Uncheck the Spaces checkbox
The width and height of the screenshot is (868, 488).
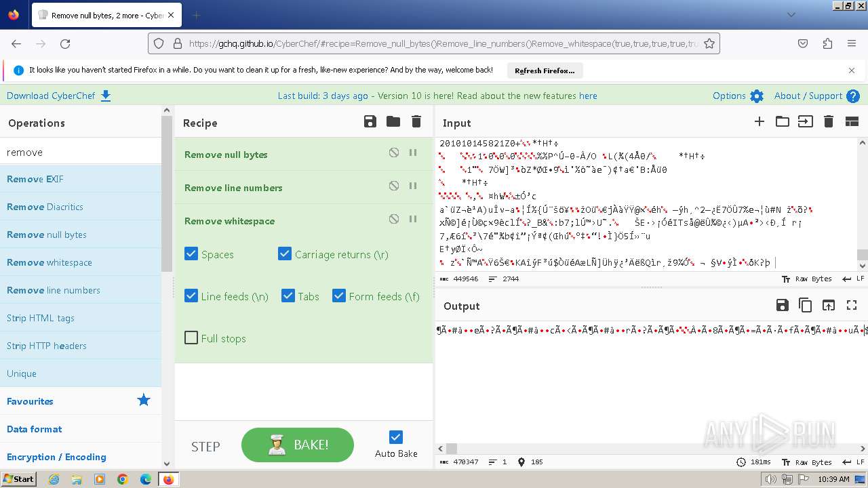pyautogui.click(x=191, y=254)
